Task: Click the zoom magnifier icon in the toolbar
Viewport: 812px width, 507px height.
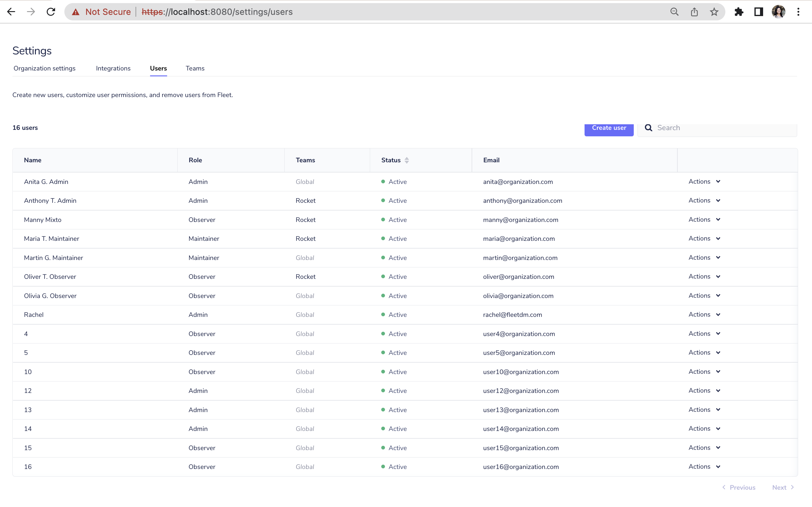Action: click(x=675, y=12)
